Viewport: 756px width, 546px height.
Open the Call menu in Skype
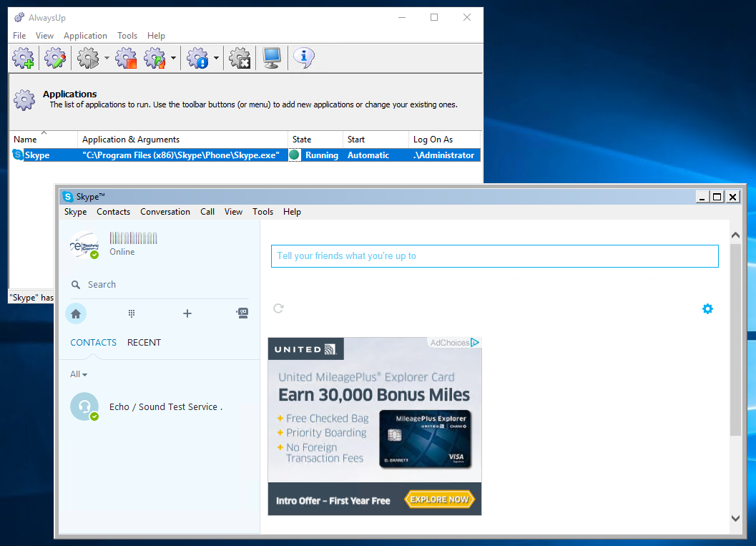pos(207,212)
